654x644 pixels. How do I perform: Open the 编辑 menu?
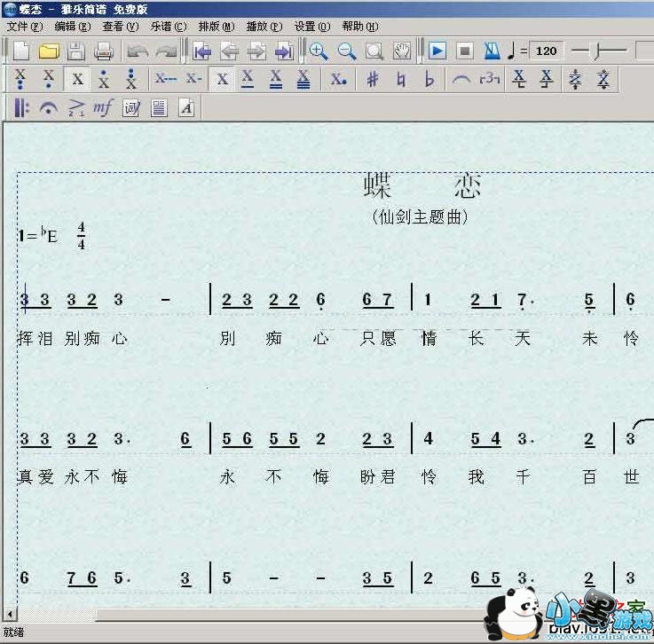point(73,27)
